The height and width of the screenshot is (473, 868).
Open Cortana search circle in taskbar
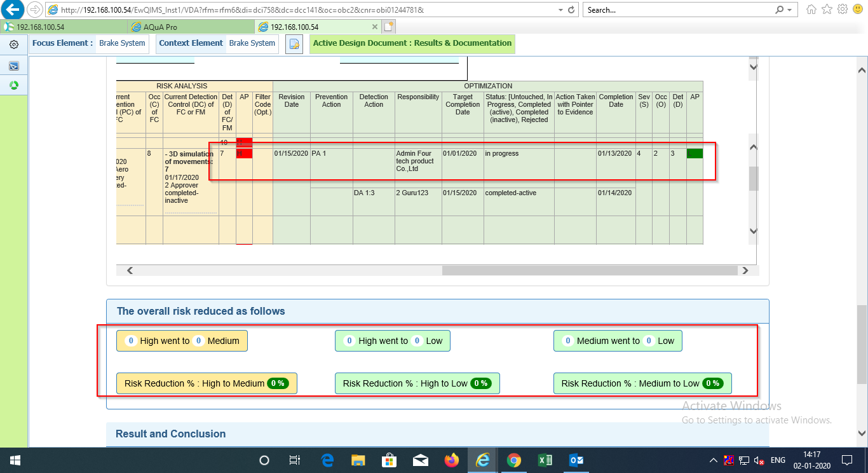(265, 460)
